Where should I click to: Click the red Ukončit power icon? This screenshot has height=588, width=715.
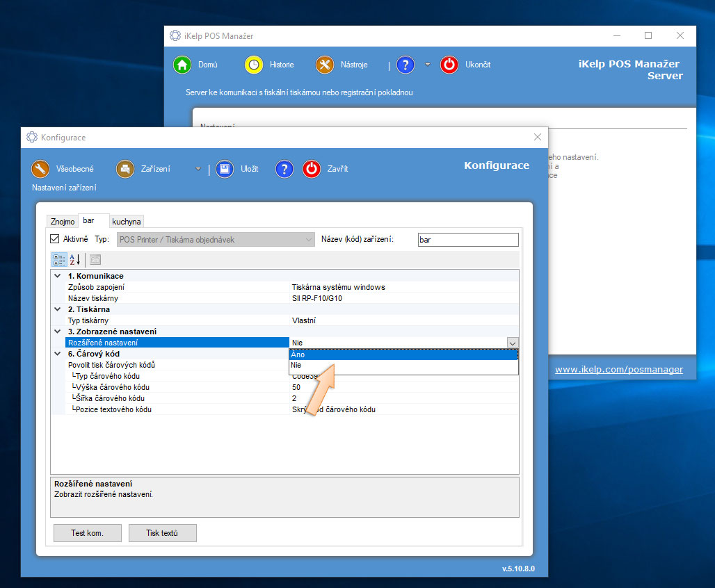[450, 65]
